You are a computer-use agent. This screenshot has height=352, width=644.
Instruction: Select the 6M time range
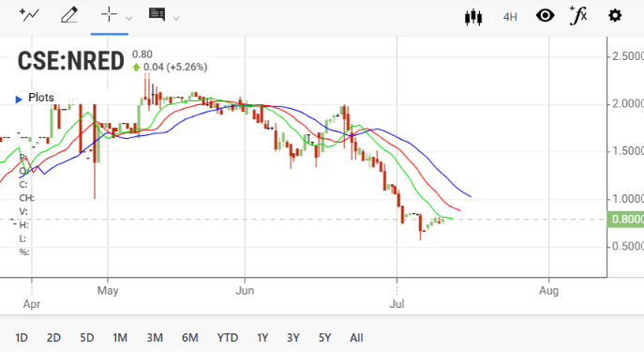(190, 338)
